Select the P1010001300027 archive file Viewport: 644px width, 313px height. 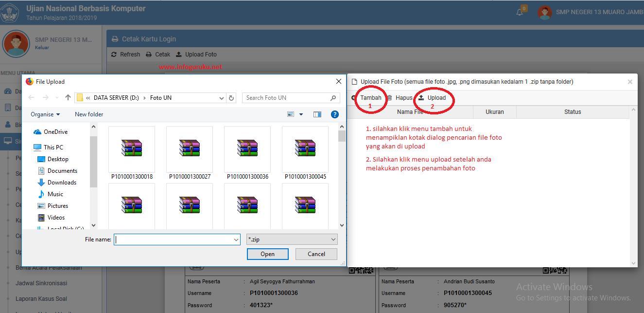tap(190, 153)
